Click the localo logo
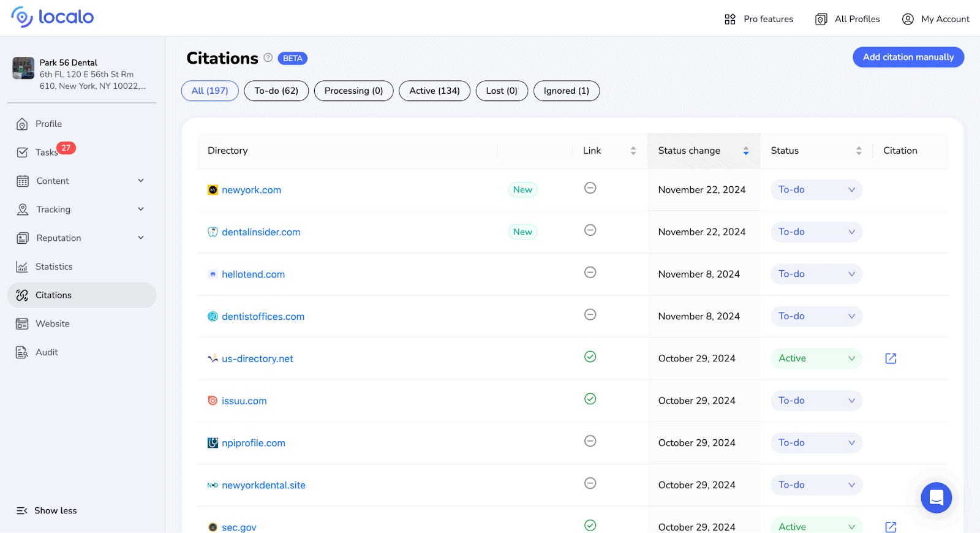 pyautogui.click(x=53, y=17)
